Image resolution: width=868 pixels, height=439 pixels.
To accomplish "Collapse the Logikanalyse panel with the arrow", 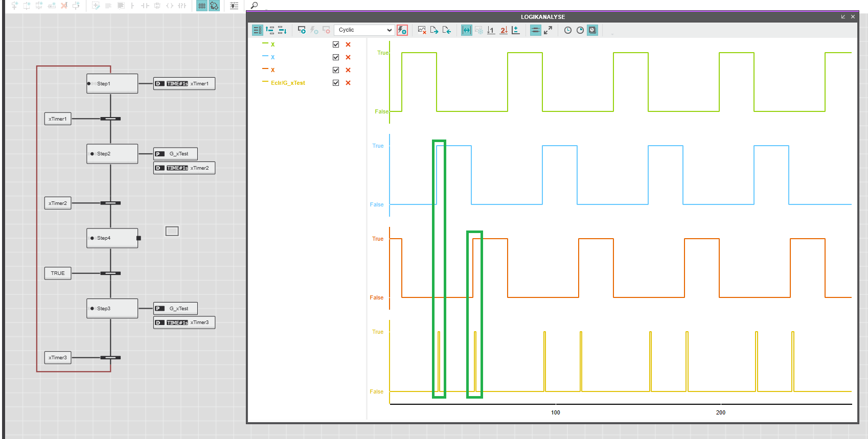I will pyautogui.click(x=843, y=17).
